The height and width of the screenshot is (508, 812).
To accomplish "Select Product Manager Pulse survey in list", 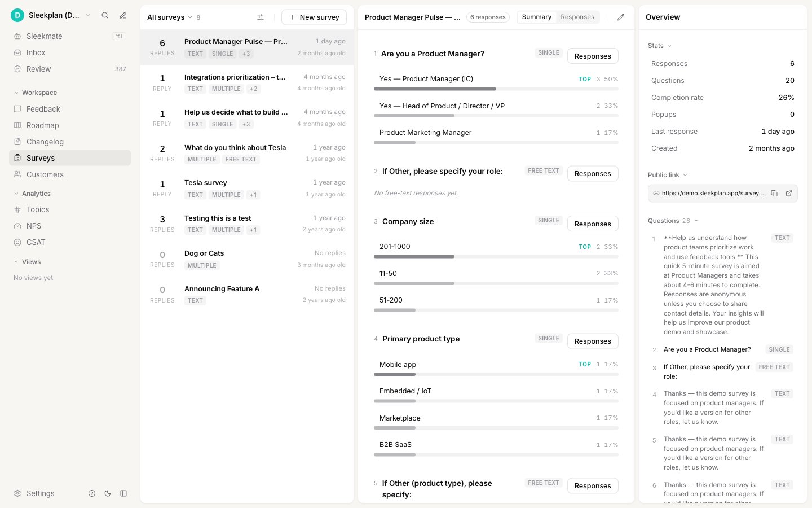I will (x=247, y=47).
